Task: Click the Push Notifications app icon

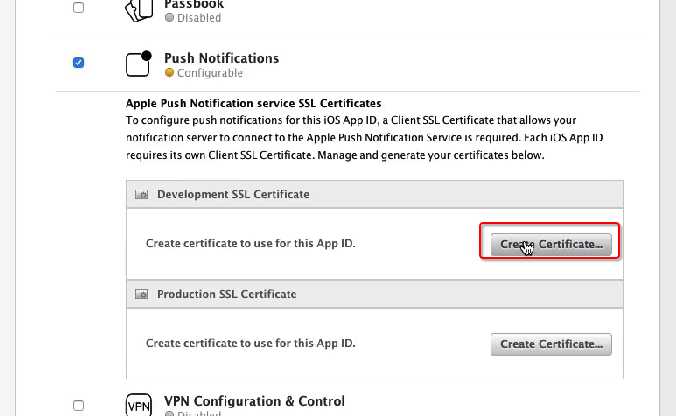Action: 139,63
